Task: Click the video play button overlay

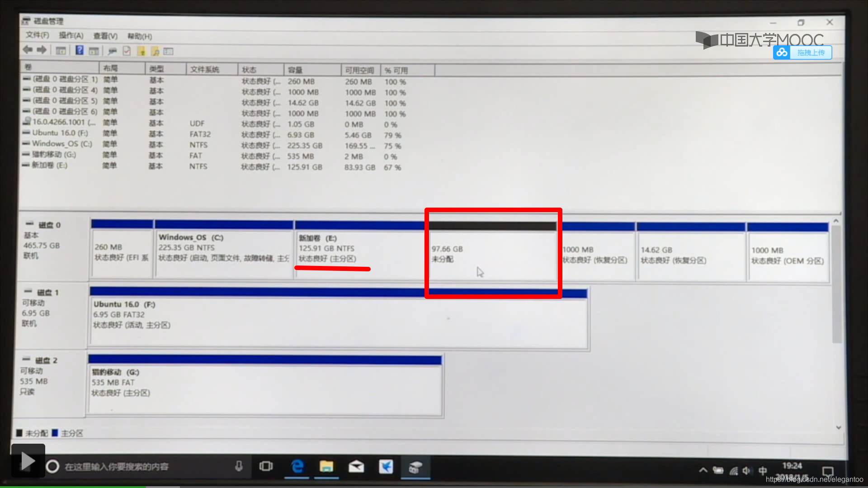Action: (x=28, y=460)
